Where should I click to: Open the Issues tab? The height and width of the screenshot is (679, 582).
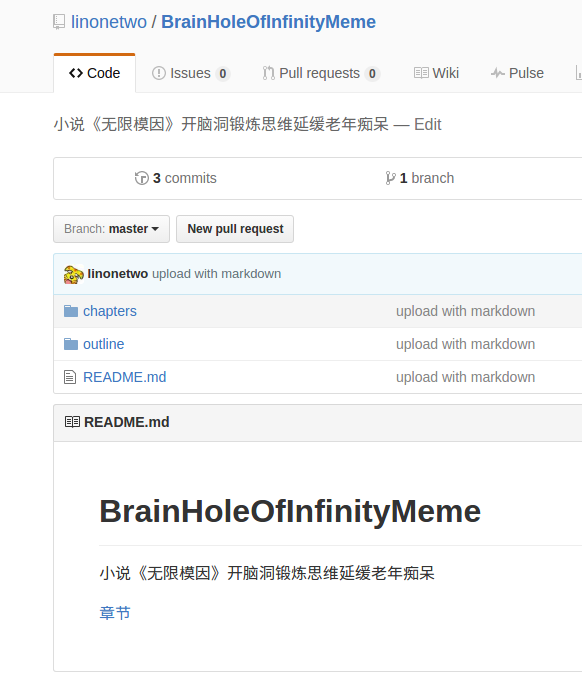(x=191, y=73)
